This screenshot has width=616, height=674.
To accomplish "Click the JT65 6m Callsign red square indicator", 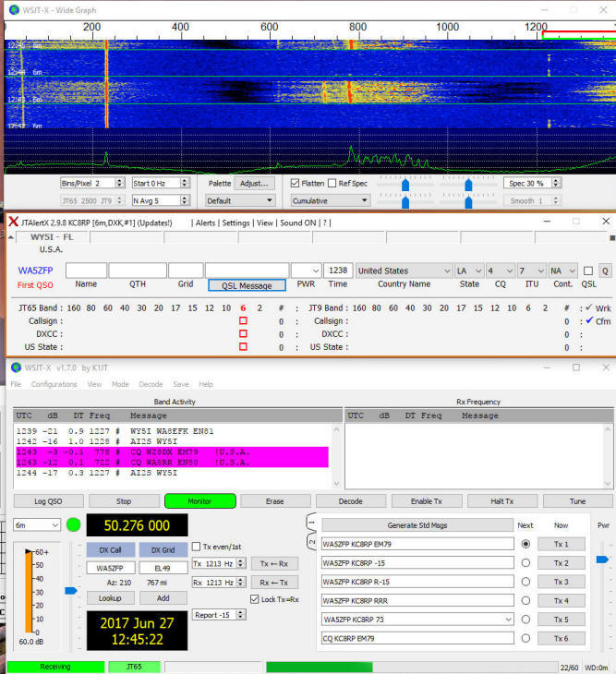I will pos(243,320).
